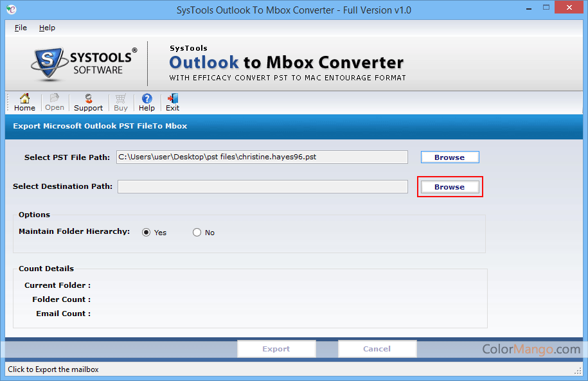Click the Open toolbar icon
This screenshot has width=588, height=381.
55,102
